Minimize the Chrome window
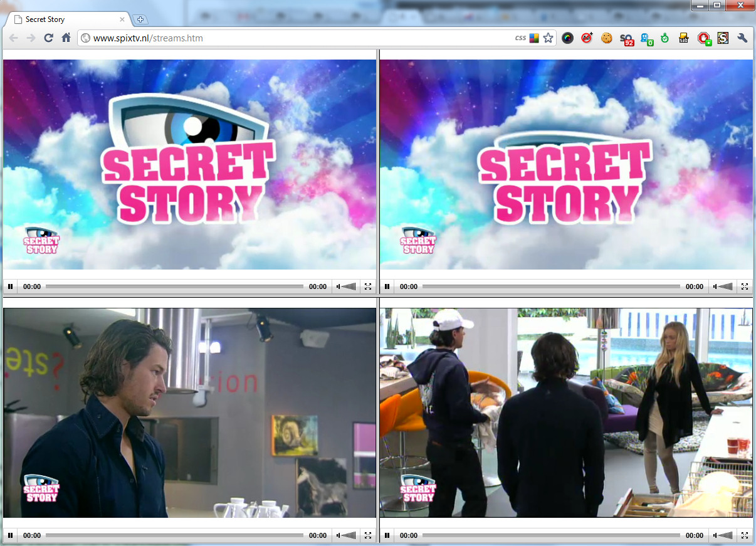The image size is (756, 546). coord(700,6)
